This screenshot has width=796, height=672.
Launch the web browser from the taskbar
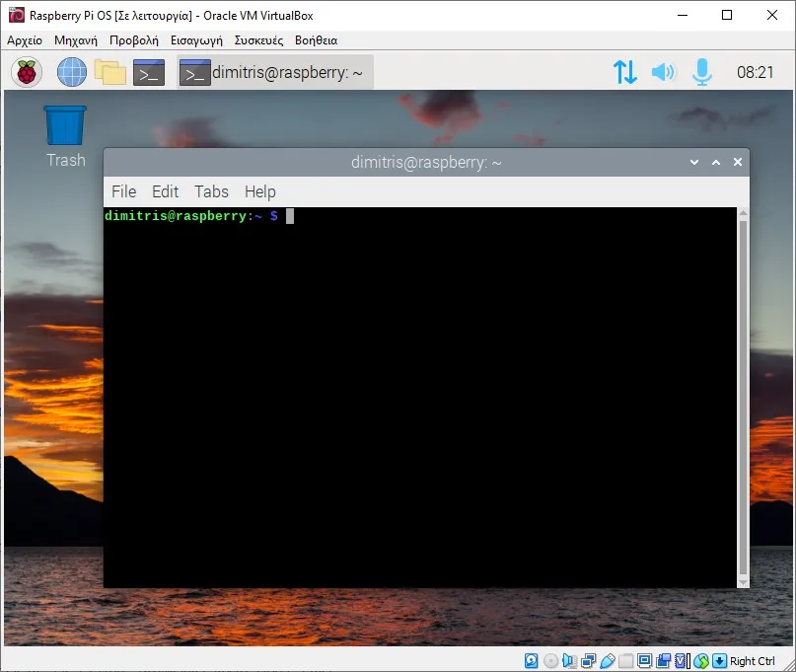point(71,71)
